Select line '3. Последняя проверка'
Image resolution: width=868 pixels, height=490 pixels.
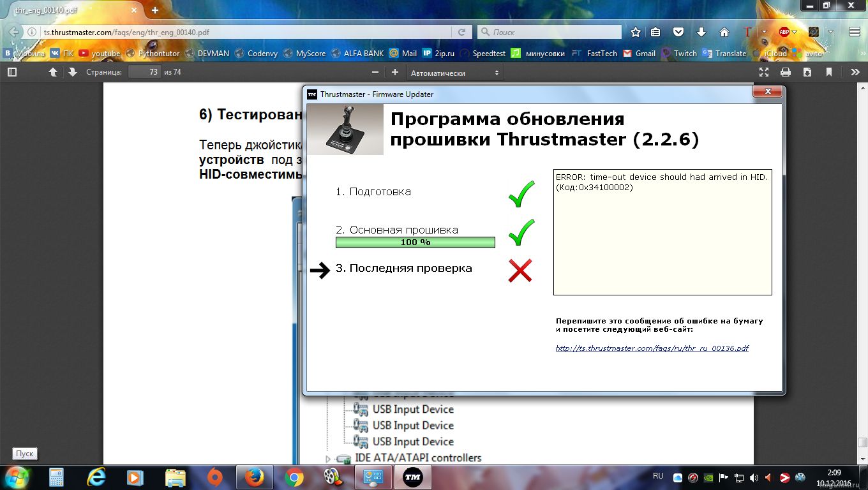(404, 269)
